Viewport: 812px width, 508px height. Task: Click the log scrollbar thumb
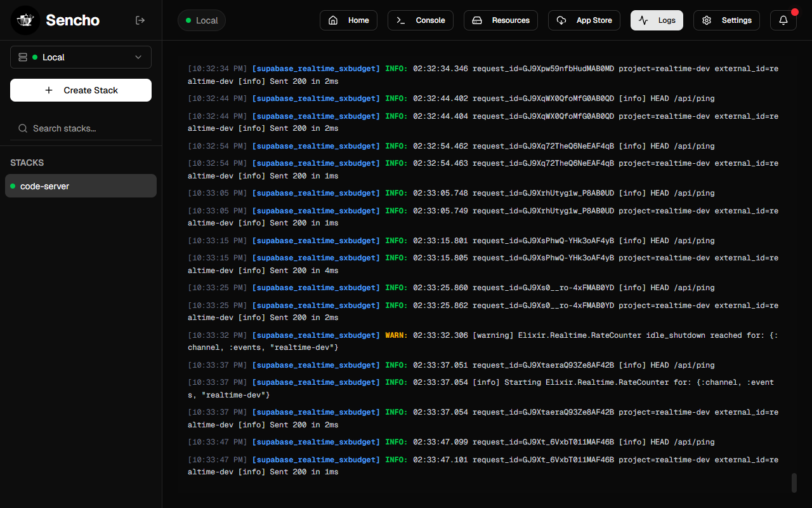tap(794, 483)
